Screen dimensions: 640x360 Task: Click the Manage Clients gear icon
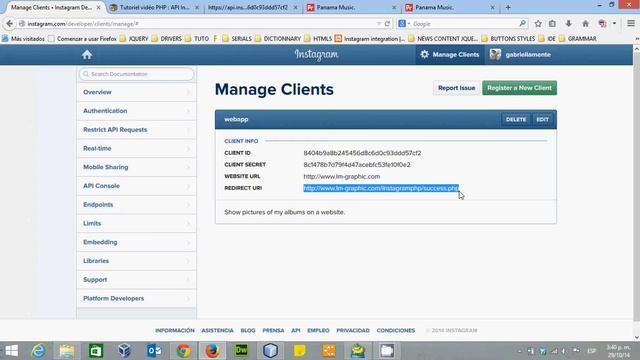(x=424, y=54)
